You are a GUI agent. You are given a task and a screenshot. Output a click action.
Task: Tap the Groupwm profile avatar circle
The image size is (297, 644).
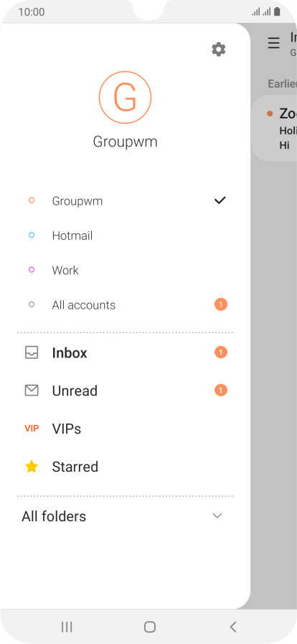click(125, 98)
